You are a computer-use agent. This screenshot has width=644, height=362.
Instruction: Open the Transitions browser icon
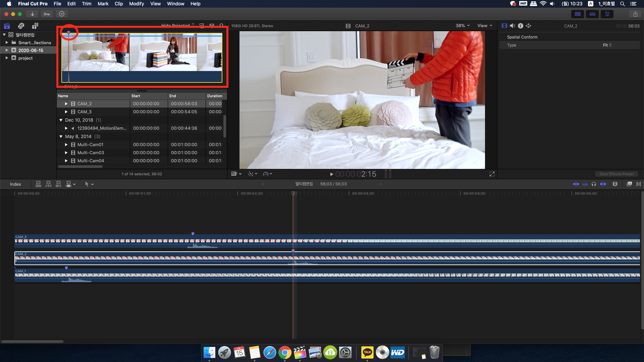click(x=639, y=184)
